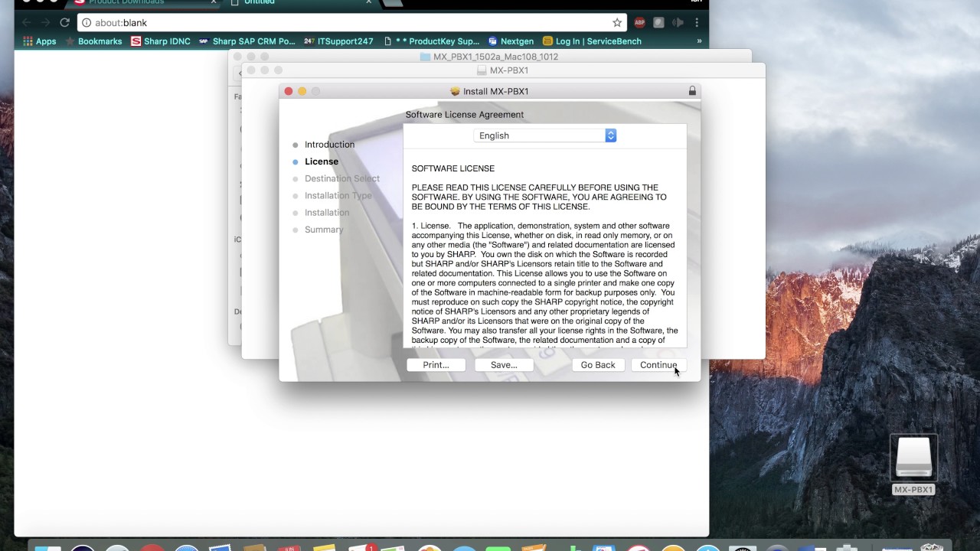The image size is (980, 551).
Task: Open the Sharp IDNC bookmark
Action: click(x=161, y=41)
